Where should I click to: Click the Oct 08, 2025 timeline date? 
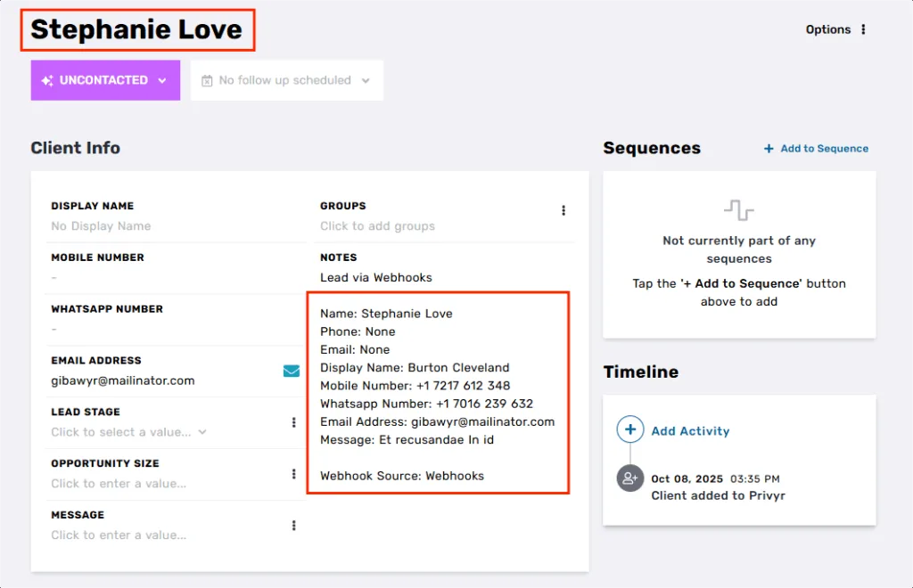pos(687,478)
